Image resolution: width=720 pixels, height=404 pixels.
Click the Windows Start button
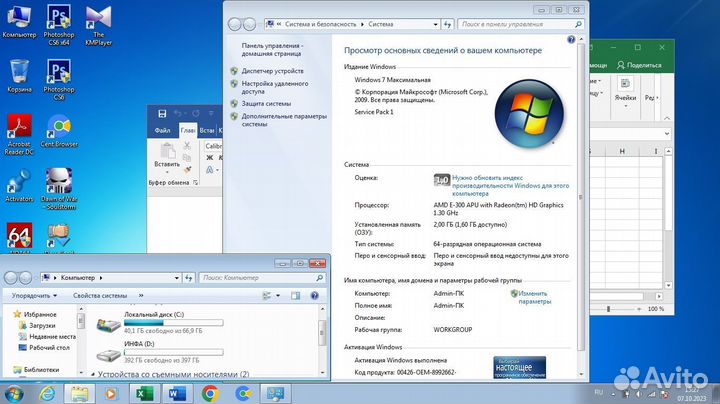tap(13, 394)
